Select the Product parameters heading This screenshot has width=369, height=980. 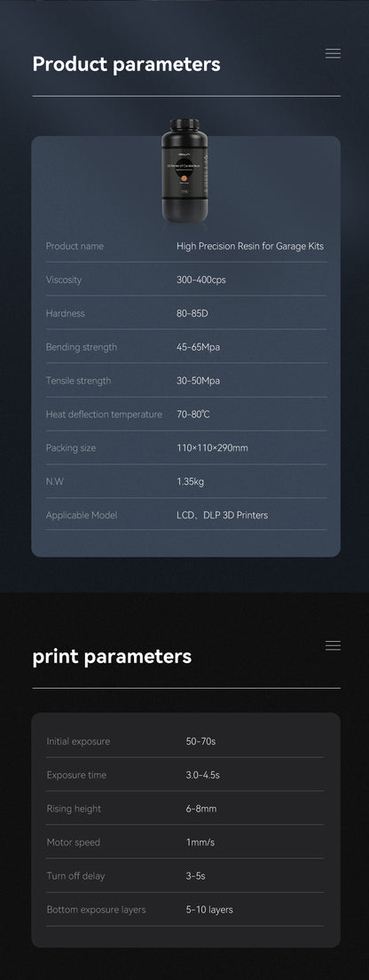[x=126, y=64]
